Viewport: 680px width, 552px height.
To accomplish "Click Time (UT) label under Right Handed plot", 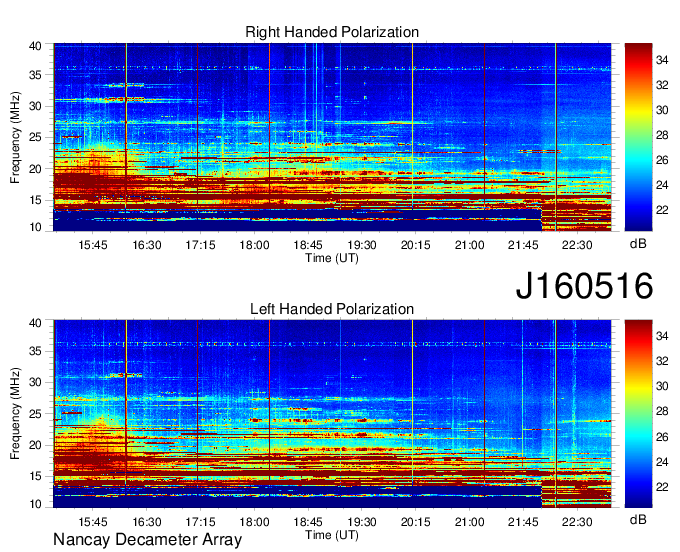I will pos(332,258).
